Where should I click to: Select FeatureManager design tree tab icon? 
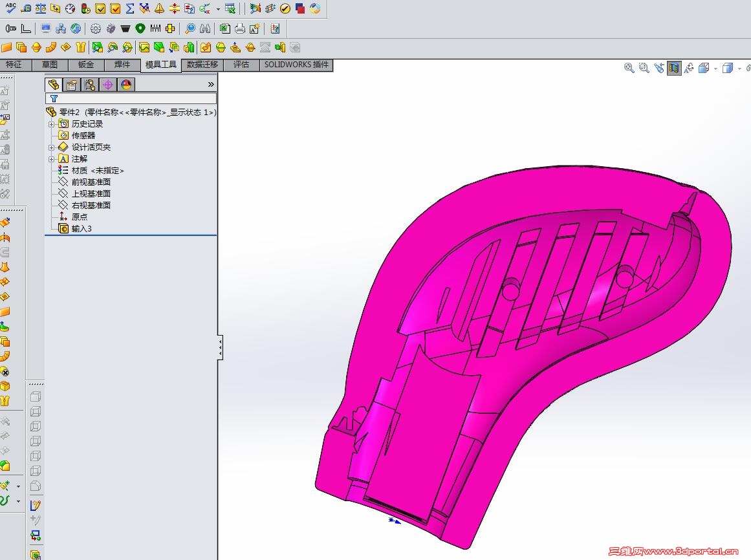point(54,85)
